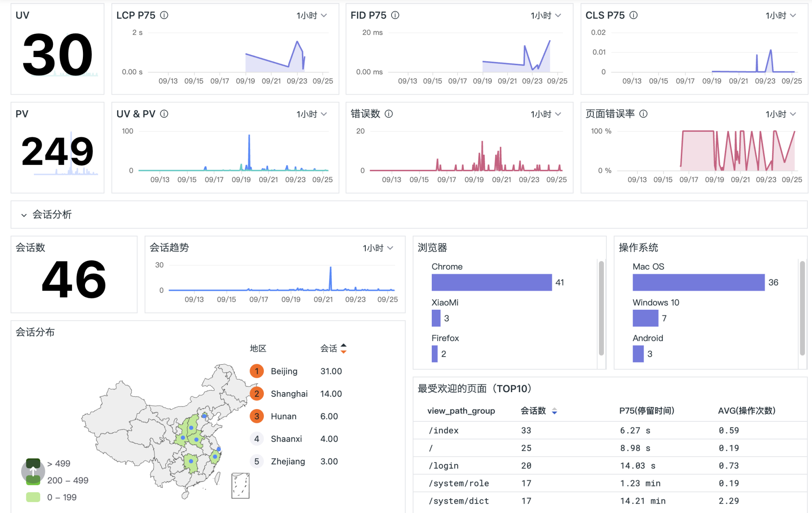Click Shanghai in the session distribution list

289,393
